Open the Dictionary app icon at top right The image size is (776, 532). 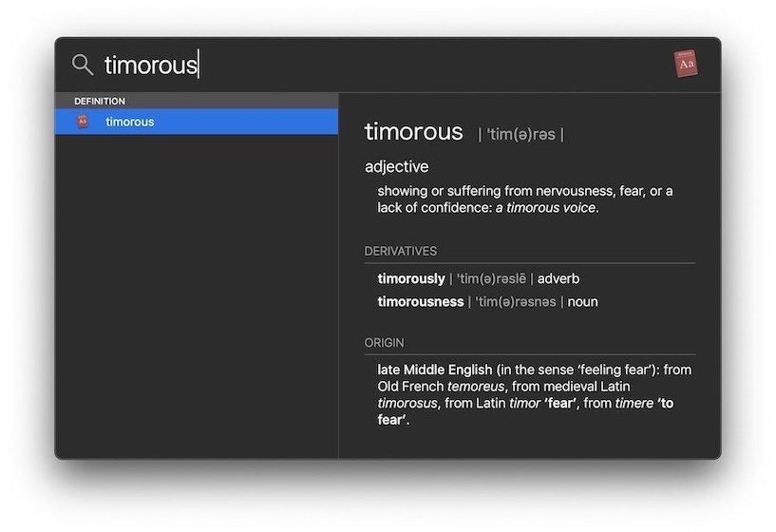(x=686, y=64)
